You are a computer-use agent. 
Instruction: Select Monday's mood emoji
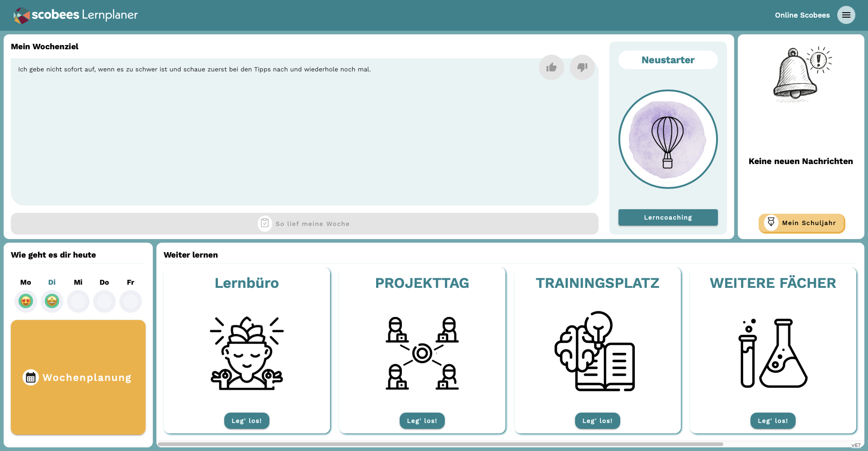[x=26, y=301]
